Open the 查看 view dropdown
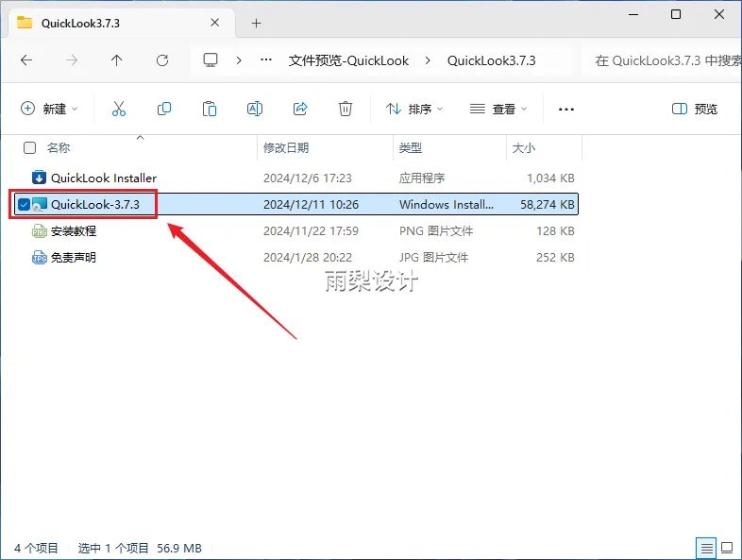742x560 pixels. (498, 109)
